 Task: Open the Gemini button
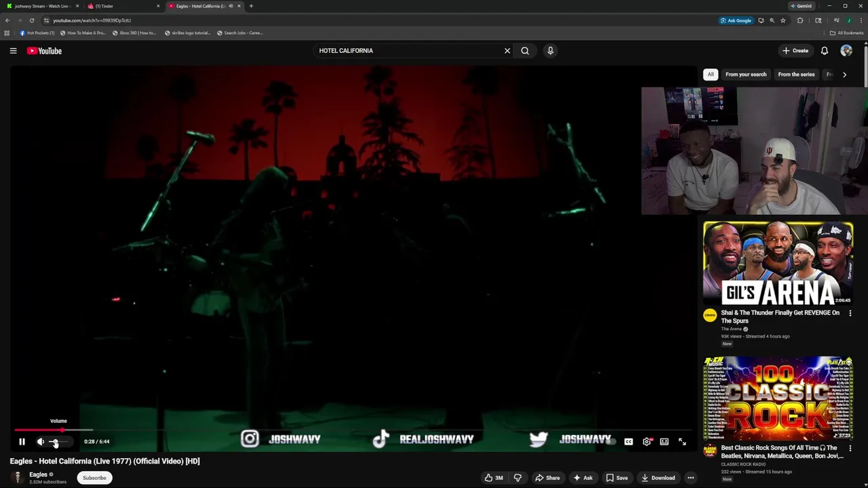pos(802,6)
